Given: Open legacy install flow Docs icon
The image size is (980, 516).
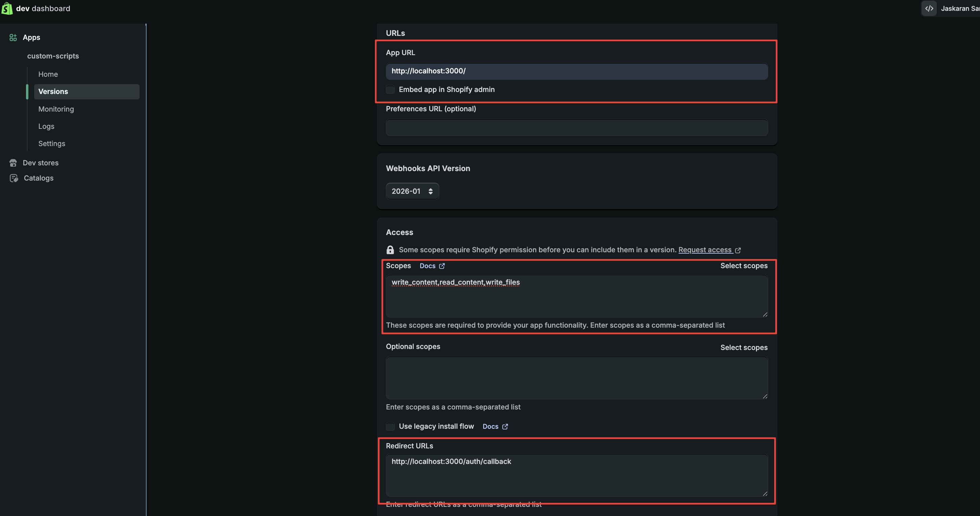Looking at the screenshot, I should coord(505,427).
